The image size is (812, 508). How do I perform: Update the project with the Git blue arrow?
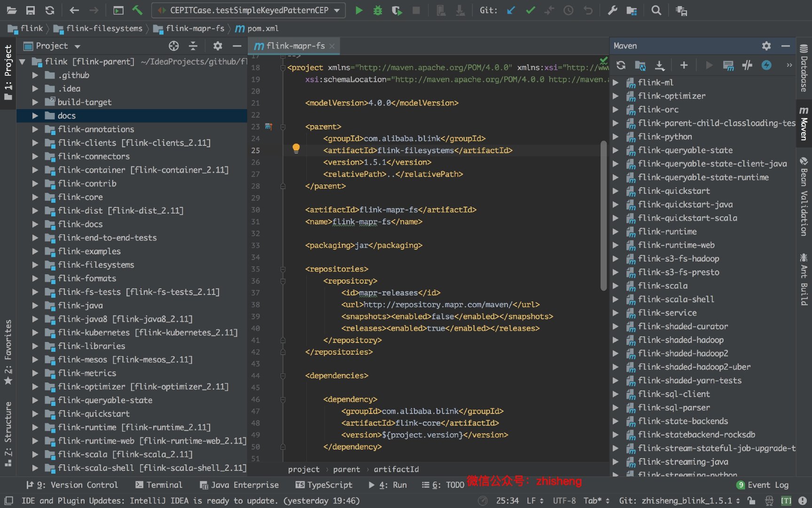point(511,10)
